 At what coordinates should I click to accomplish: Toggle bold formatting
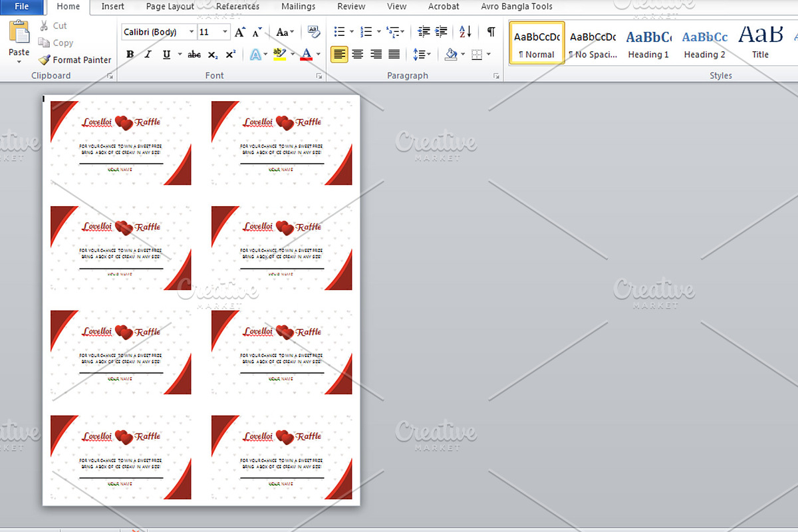coord(130,55)
